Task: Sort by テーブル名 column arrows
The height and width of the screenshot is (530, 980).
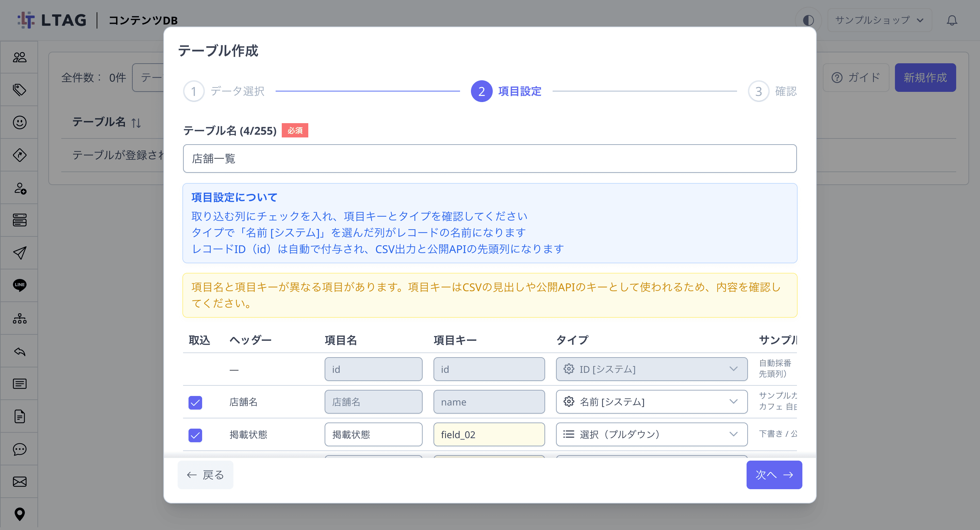Action: (x=136, y=122)
